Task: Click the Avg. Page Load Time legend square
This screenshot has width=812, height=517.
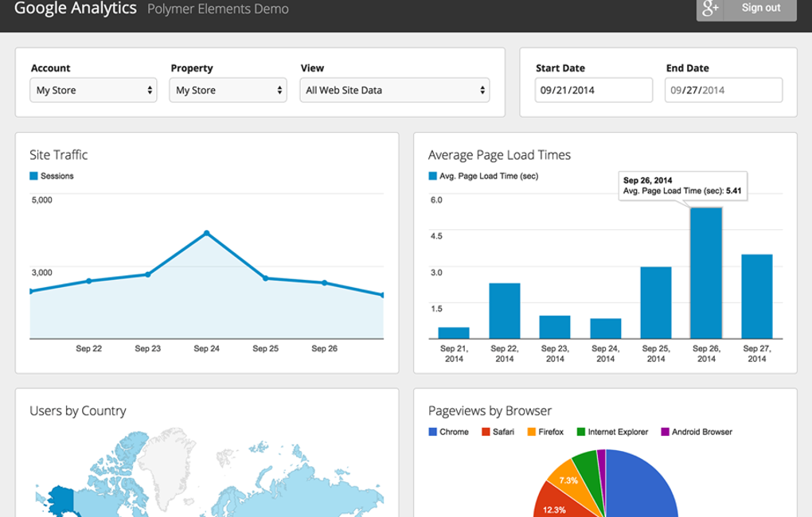Action: pyautogui.click(x=432, y=176)
